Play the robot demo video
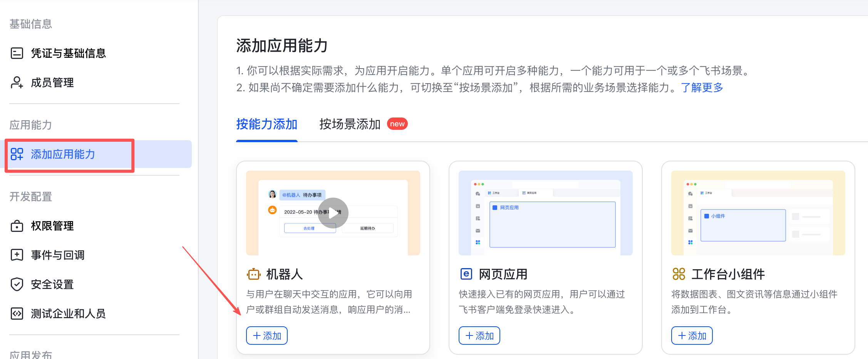This screenshot has height=359, width=868. [x=333, y=213]
